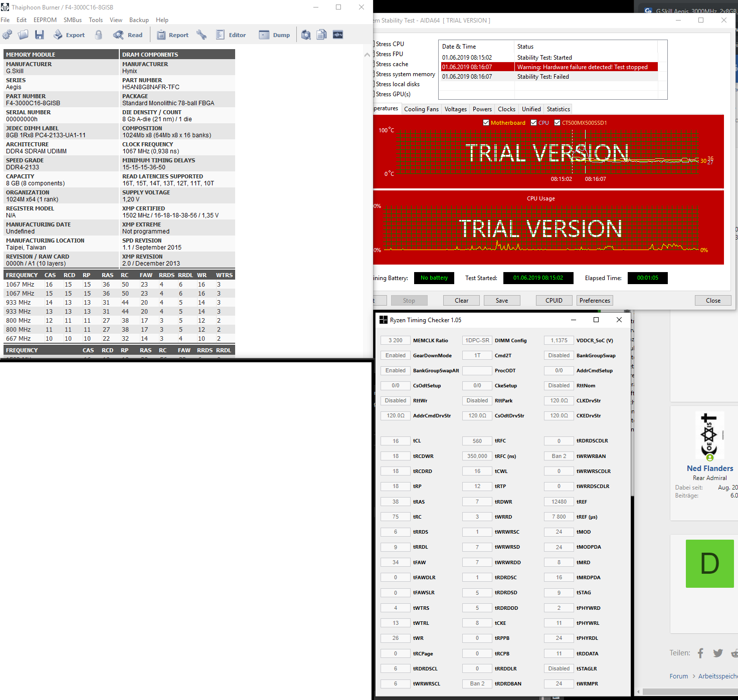Click the Save button in AIDA64
The width and height of the screenshot is (738, 700).
(x=502, y=301)
